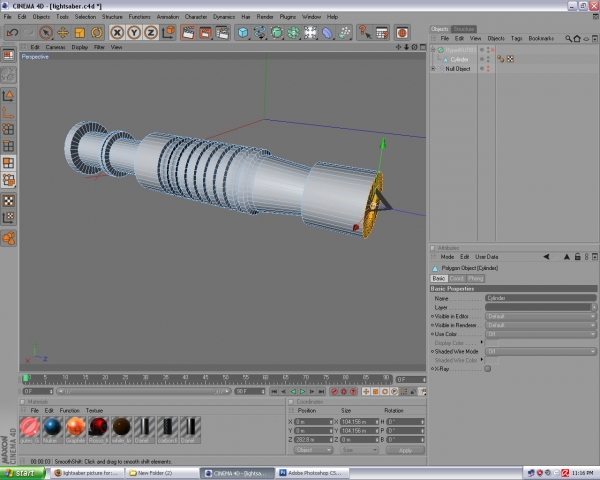Enable the X-Ray checkbox
The image size is (600, 480).
[488, 369]
